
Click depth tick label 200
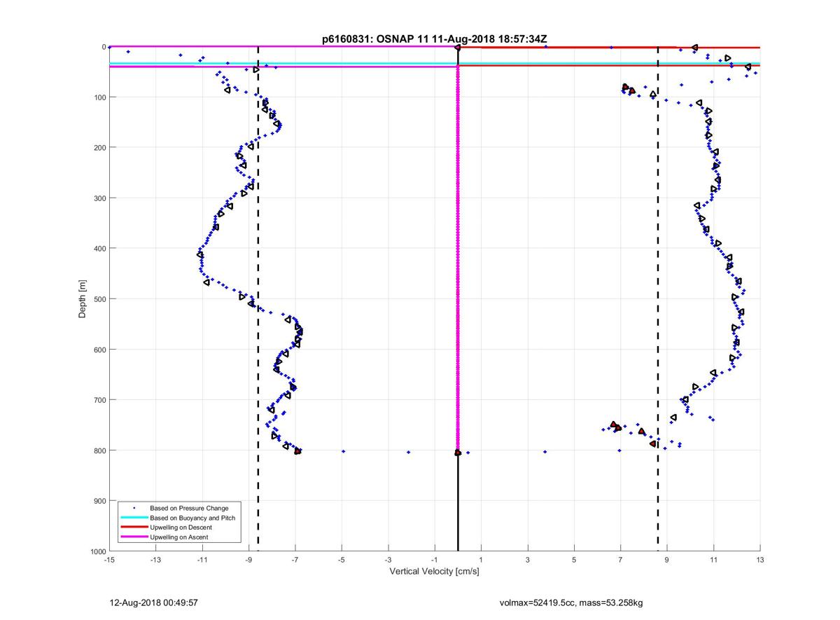point(99,148)
